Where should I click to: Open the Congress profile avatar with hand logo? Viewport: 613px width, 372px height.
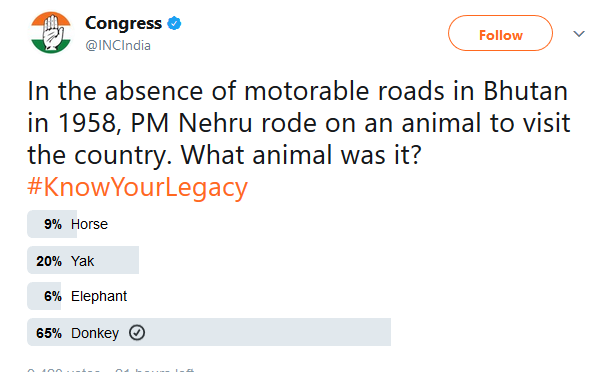pos(51,33)
